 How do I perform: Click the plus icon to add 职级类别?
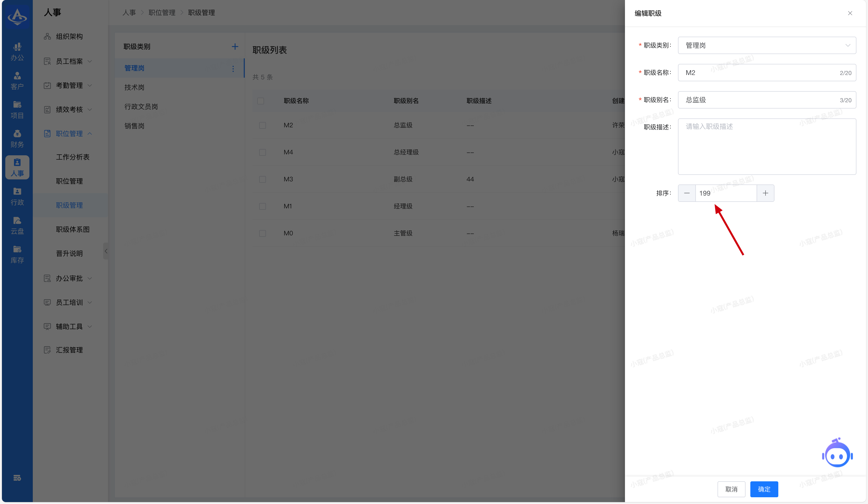[x=235, y=47]
